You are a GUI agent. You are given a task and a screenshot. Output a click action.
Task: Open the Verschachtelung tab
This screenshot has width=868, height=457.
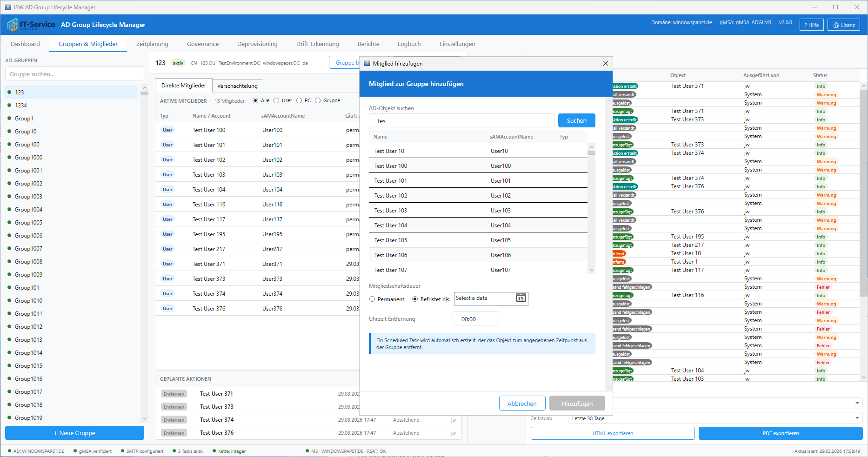tap(237, 86)
